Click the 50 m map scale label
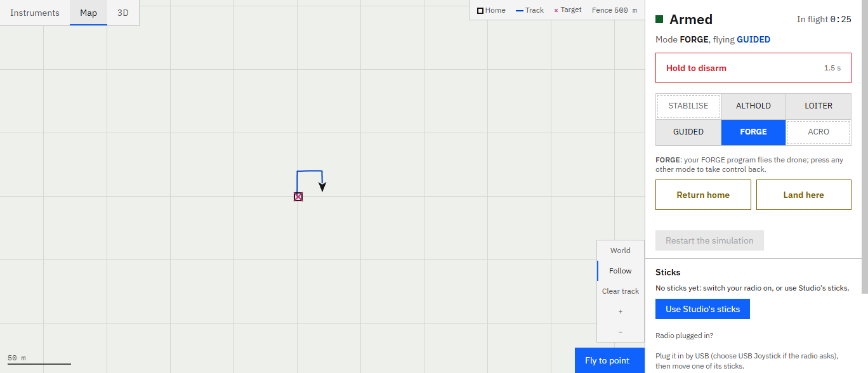Image resolution: width=868 pixels, height=373 pixels. point(16,358)
